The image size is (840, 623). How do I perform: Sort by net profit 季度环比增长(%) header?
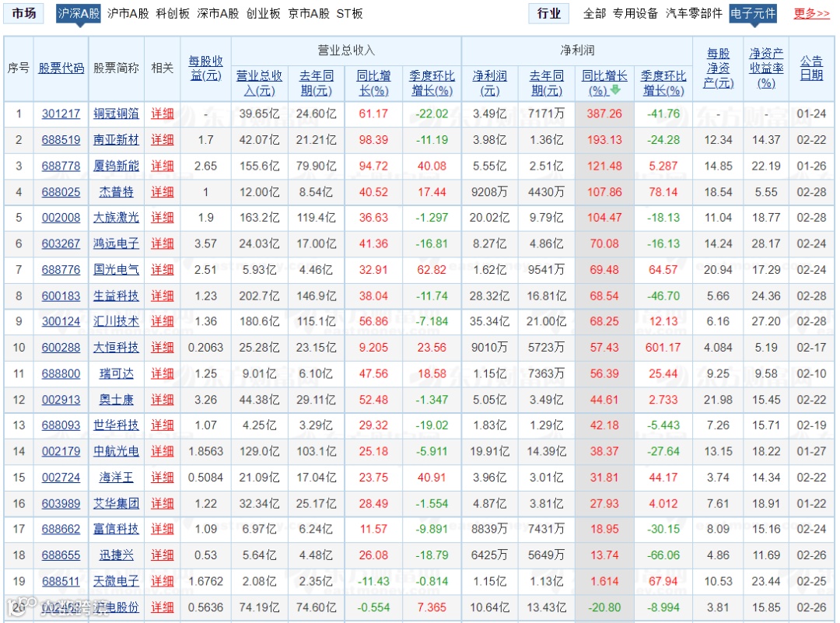tap(663, 83)
